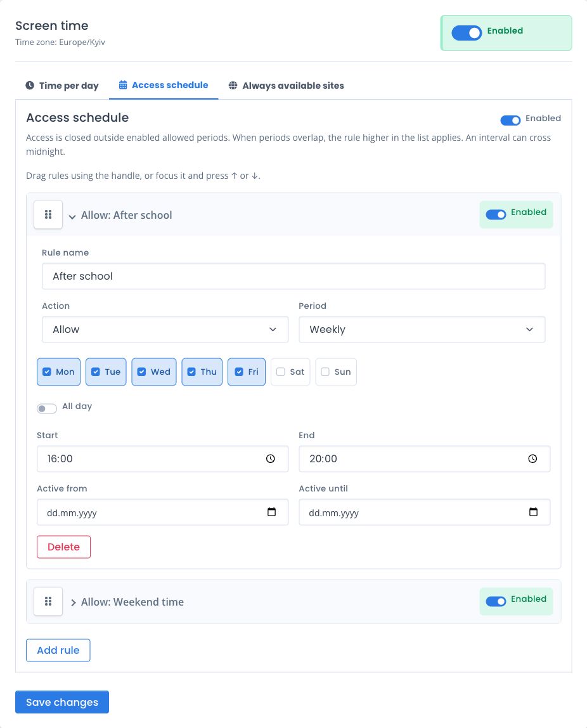Uncheck the Fri day checkbox
587x728 pixels.
pos(239,372)
